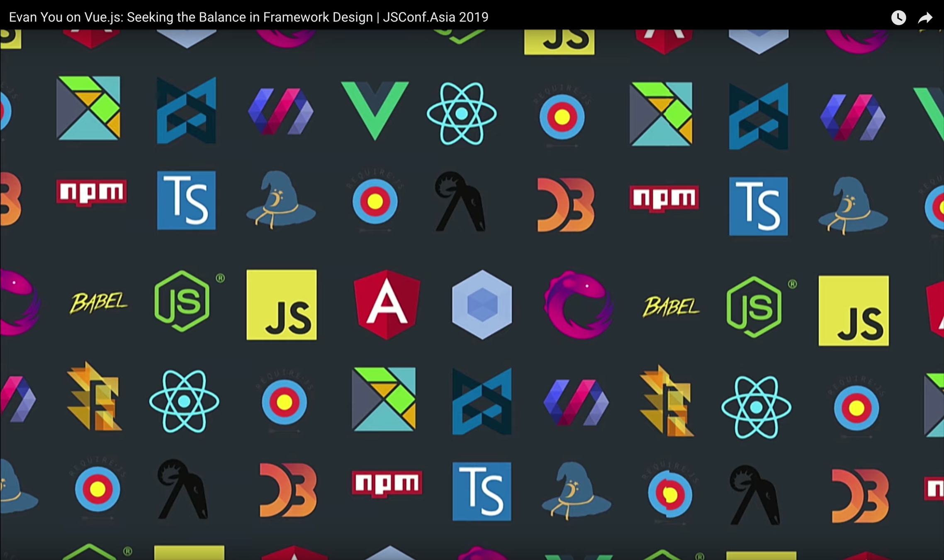Click the Watch Later clock icon
944x560 pixels.
tap(898, 17)
